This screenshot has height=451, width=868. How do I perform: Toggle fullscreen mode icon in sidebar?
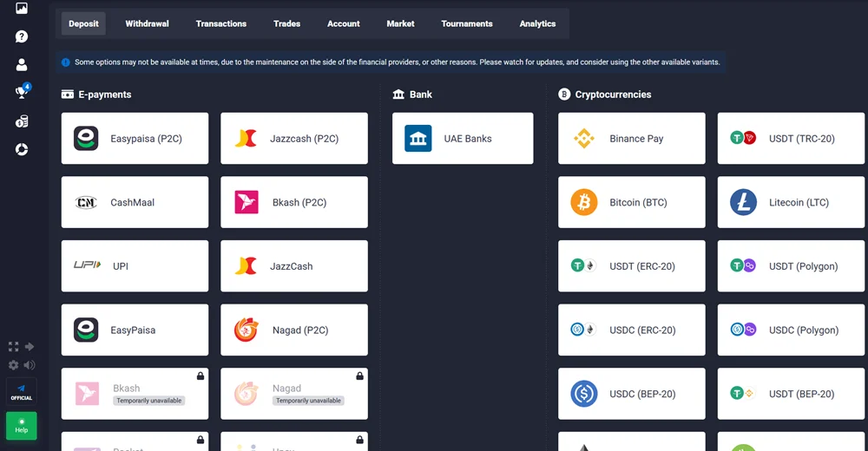pyautogui.click(x=14, y=346)
